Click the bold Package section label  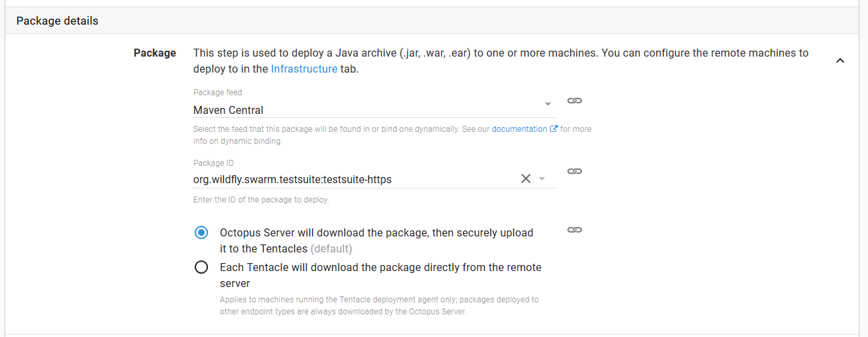(x=155, y=53)
